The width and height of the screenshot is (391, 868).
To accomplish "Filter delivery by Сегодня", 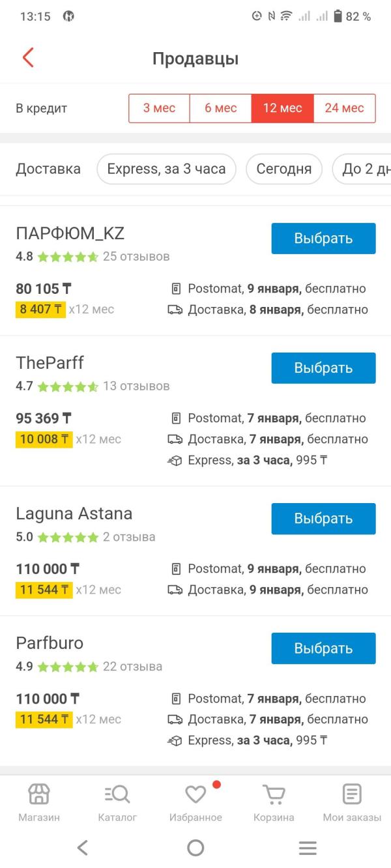I will coord(283,169).
